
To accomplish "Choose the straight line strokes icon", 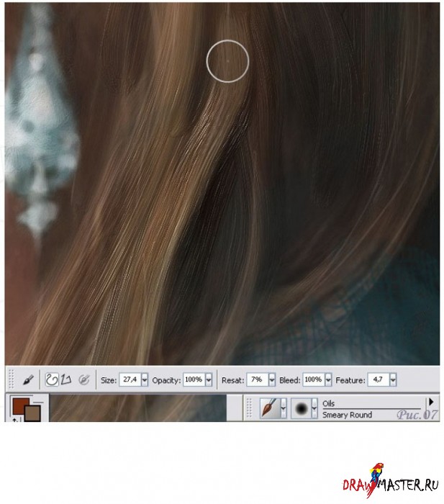I will (x=64, y=379).
